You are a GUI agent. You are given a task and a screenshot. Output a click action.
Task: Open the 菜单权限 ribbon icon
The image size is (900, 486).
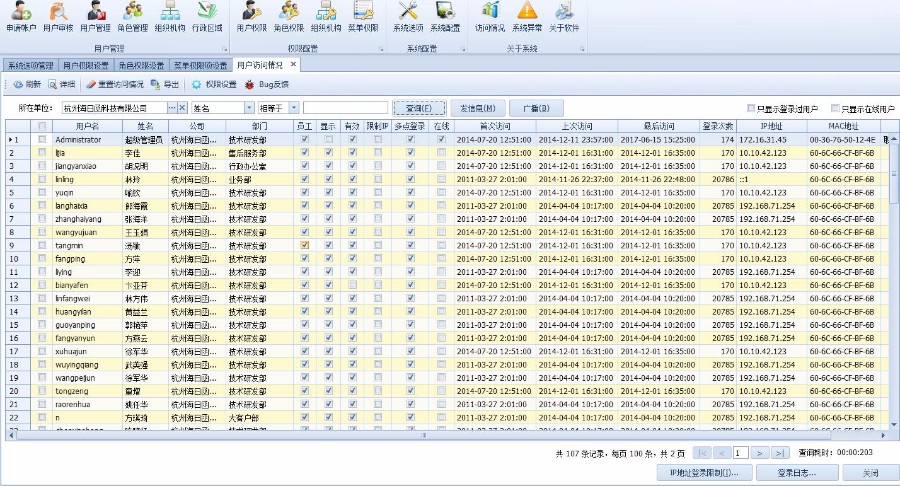363,17
